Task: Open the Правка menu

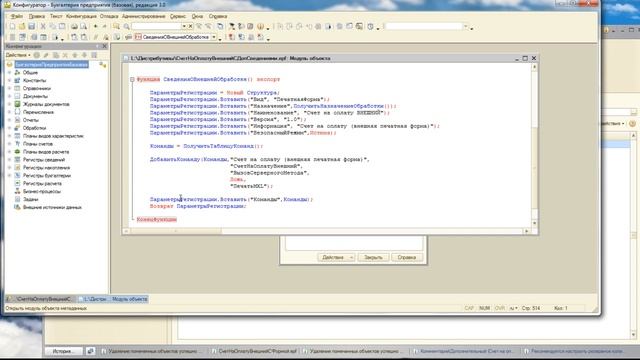Action: click(x=37, y=16)
